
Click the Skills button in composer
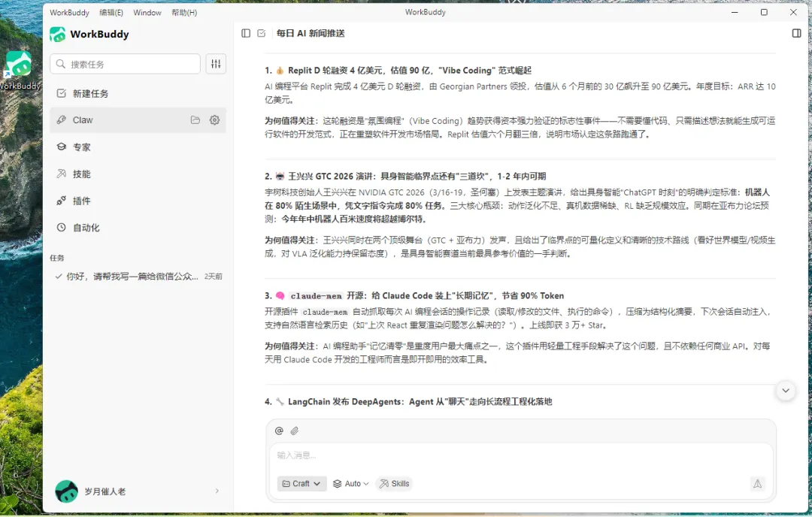[x=394, y=483]
